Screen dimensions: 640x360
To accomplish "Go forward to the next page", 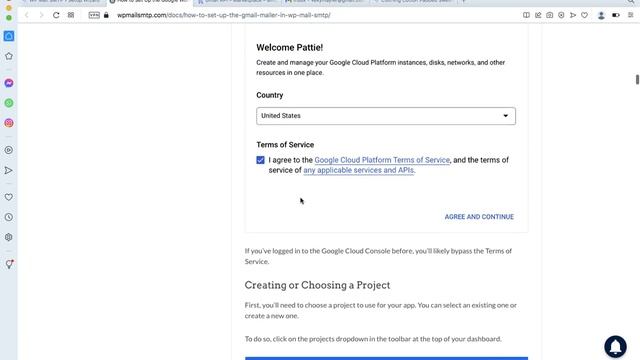I will pos(41,15).
